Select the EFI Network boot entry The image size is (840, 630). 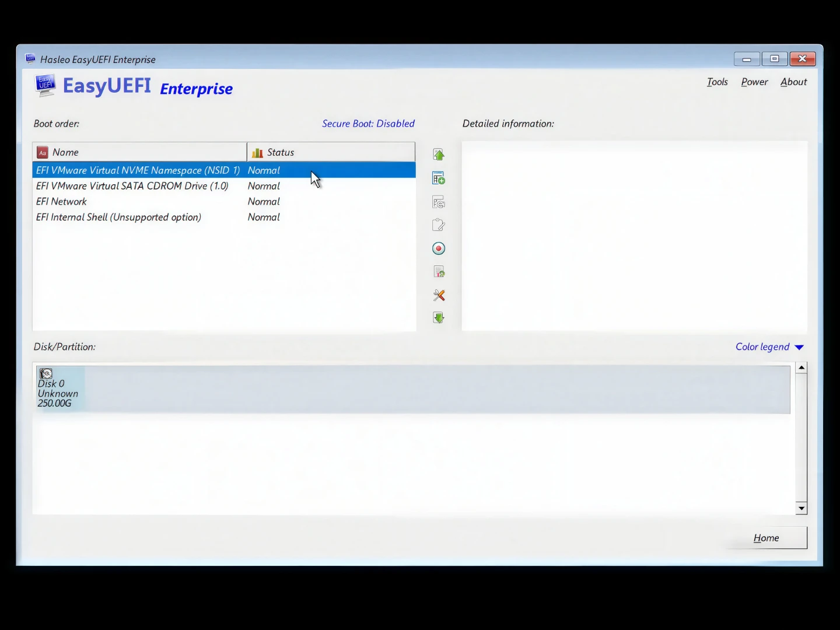pos(224,202)
